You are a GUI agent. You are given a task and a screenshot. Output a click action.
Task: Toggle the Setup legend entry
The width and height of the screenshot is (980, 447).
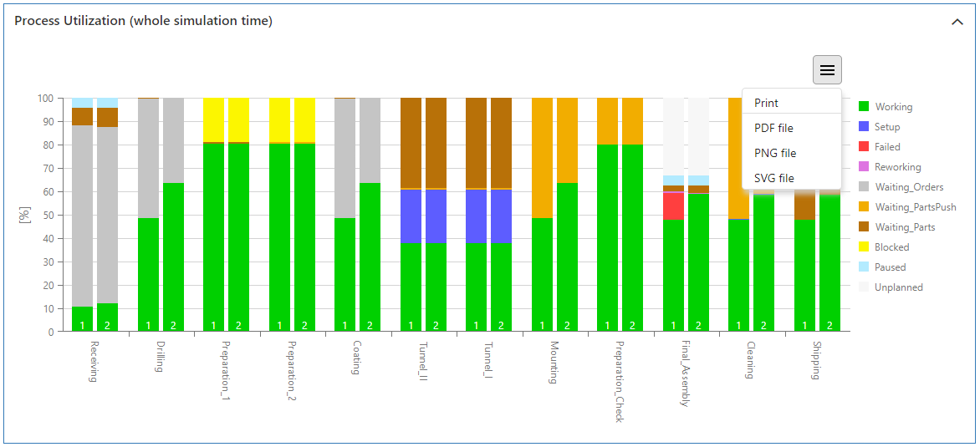tap(886, 127)
